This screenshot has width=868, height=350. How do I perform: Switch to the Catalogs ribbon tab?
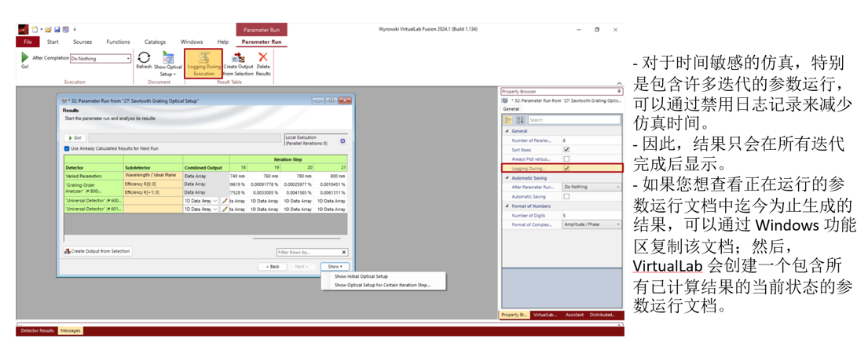[x=155, y=42]
